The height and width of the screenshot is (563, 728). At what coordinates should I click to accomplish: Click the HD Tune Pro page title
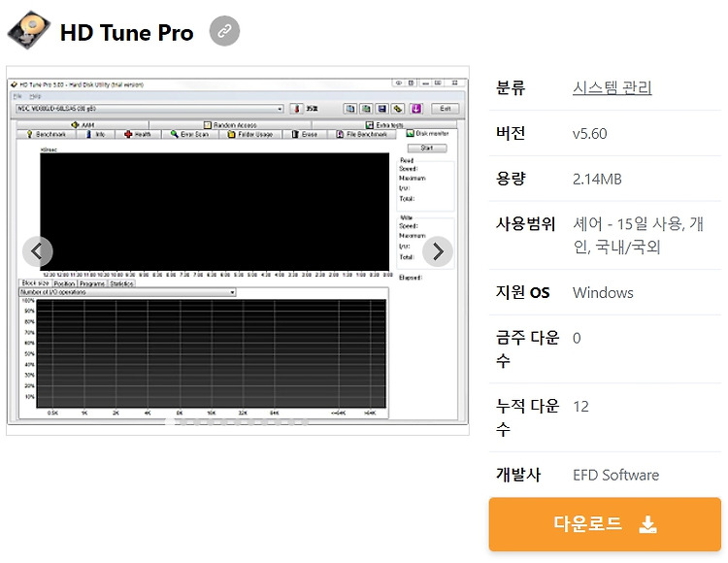pyautogui.click(x=127, y=32)
